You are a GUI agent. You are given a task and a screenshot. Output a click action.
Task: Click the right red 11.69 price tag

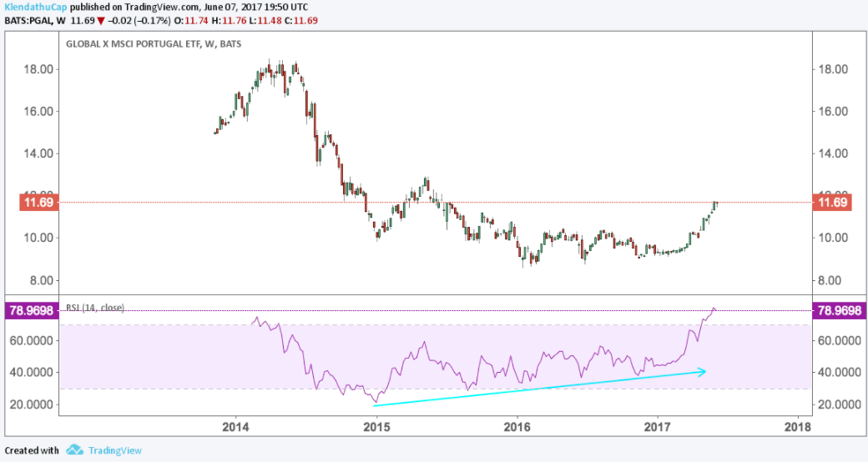coord(832,203)
